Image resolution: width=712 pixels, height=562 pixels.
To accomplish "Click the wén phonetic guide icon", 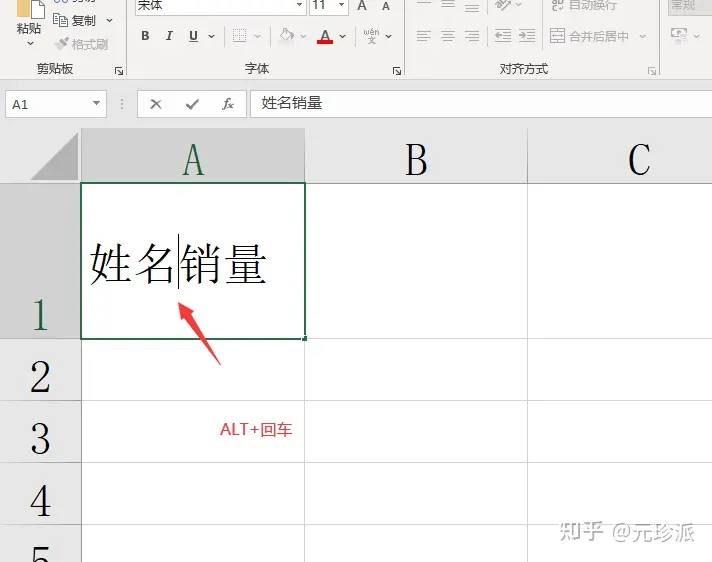I will pos(371,35).
